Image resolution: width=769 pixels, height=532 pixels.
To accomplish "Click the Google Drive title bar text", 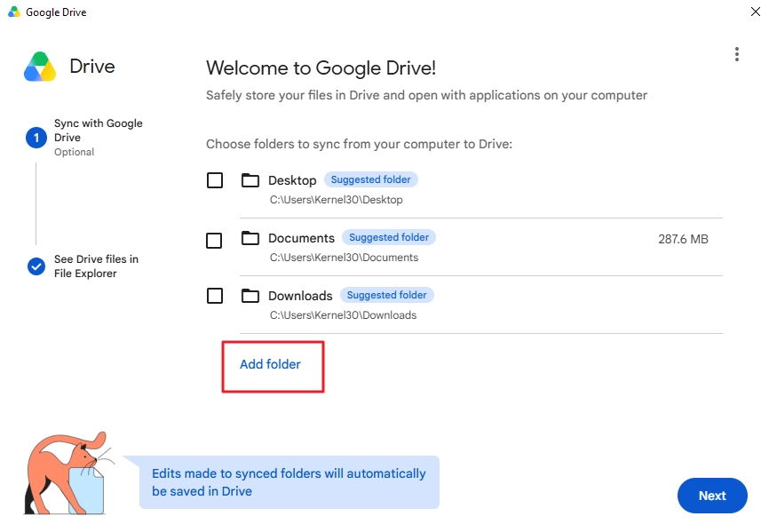I will tap(56, 12).
